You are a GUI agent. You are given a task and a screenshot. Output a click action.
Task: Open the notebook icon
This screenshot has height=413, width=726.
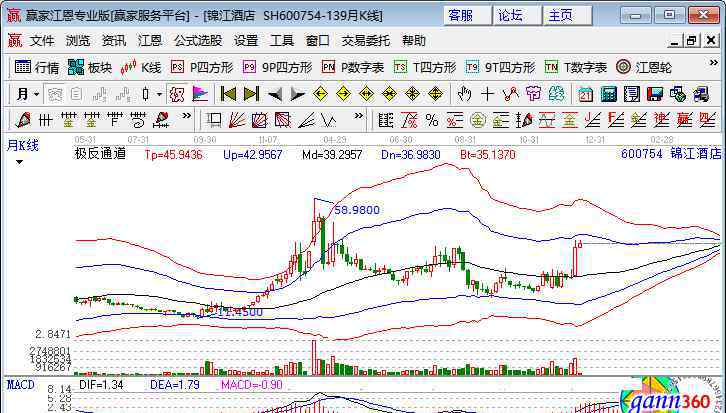[632, 94]
